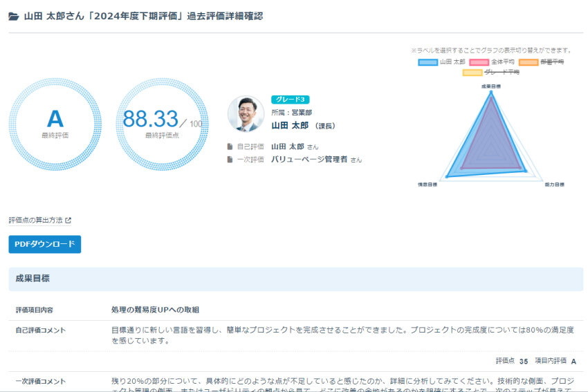The height and width of the screenshot is (392, 588).
Task: Click the self-evaluator name 山田 太郎 さん
Action: (x=295, y=147)
